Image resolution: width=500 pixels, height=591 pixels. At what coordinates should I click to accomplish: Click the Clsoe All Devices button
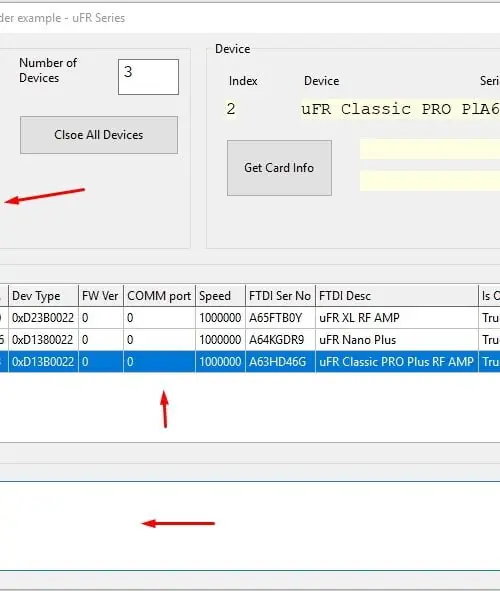[x=99, y=135]
